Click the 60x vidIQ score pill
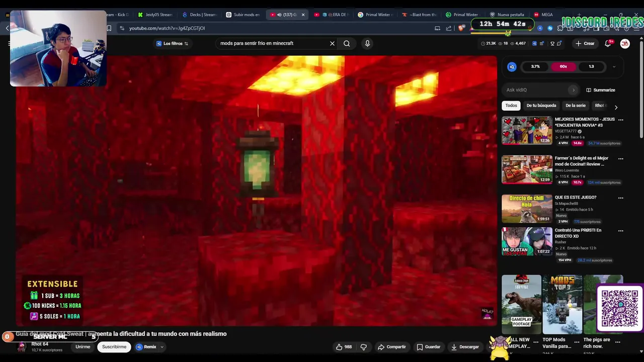644x362 pixels. click(563, 66)
